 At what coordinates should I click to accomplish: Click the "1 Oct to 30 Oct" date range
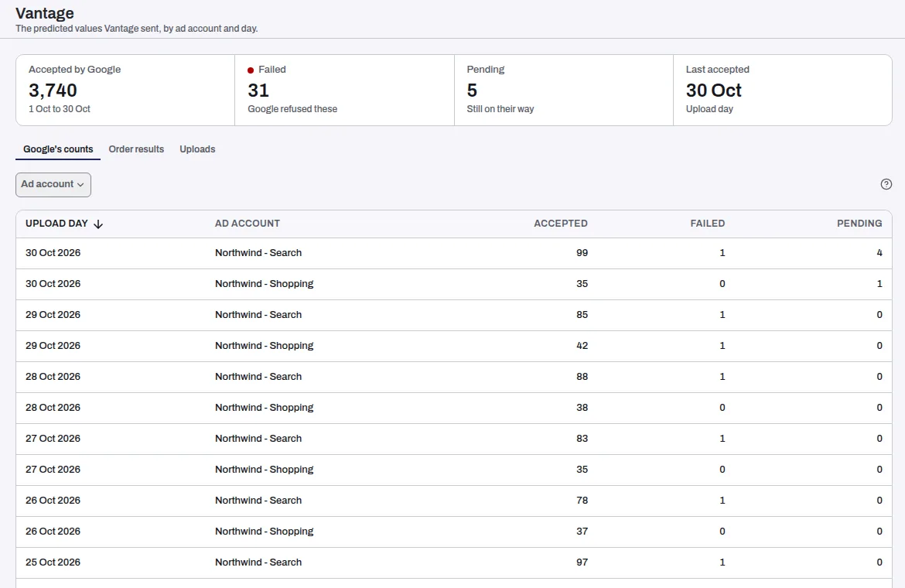coord(60,109)
